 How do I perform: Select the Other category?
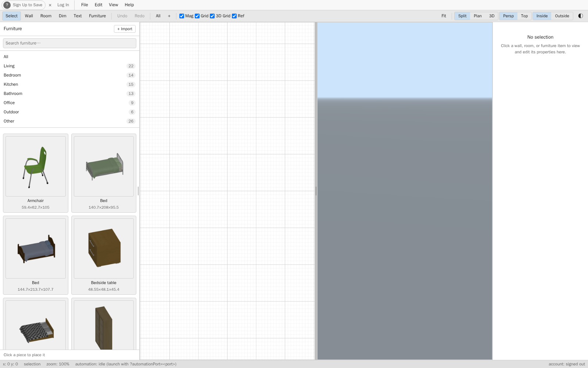click(x=69, y=121)
